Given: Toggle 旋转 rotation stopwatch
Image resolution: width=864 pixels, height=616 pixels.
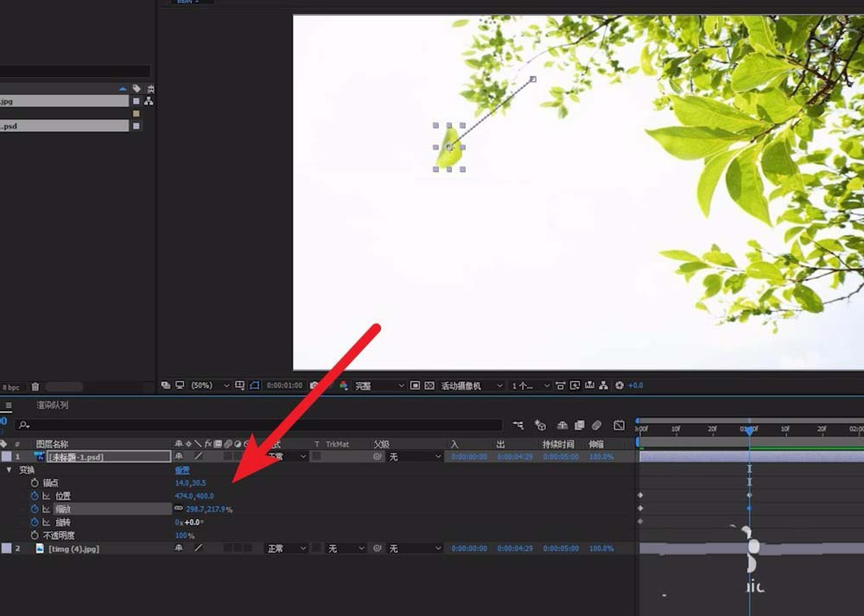Looking at the screenshot, I should pos(35,523).
